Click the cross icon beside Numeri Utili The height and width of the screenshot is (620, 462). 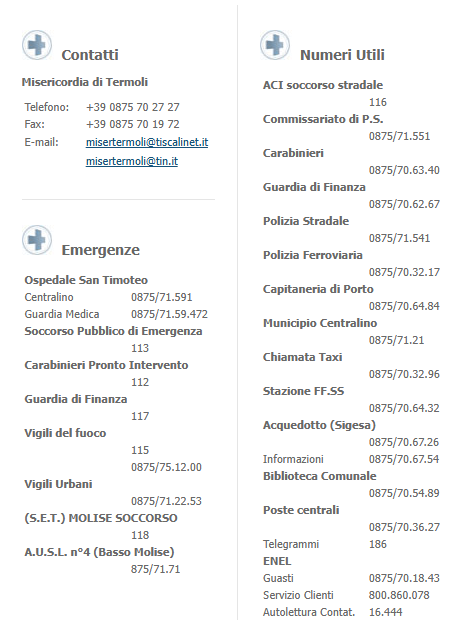click(x=275, y=45)
